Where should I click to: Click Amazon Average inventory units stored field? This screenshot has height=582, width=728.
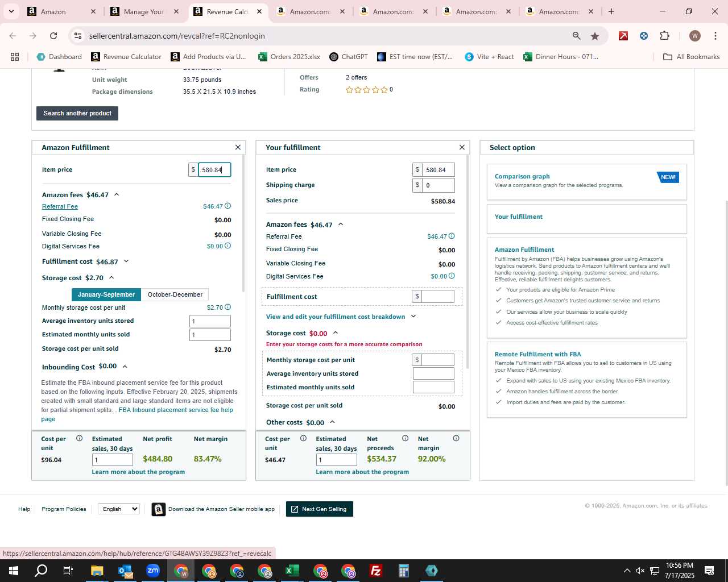[x=210, y=321]
